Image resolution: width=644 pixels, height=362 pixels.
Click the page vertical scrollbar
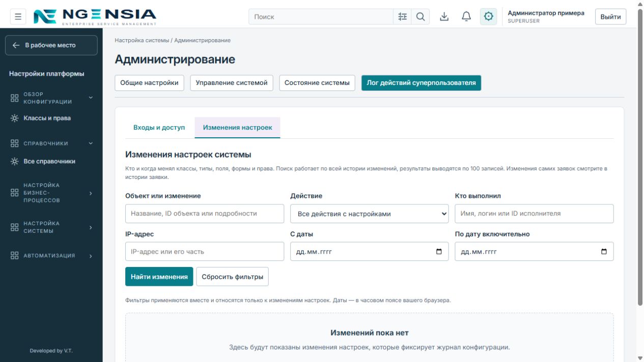tap(640, 158)
